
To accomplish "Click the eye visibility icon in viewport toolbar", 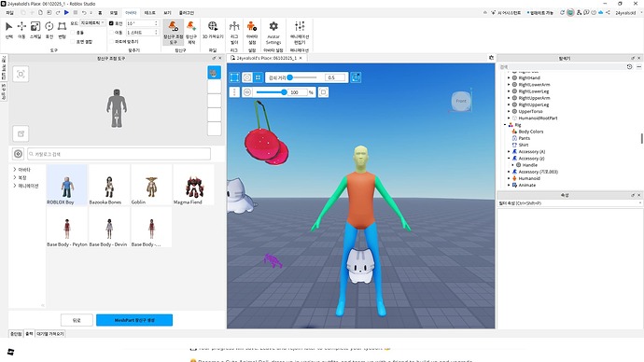I will 246,92.
